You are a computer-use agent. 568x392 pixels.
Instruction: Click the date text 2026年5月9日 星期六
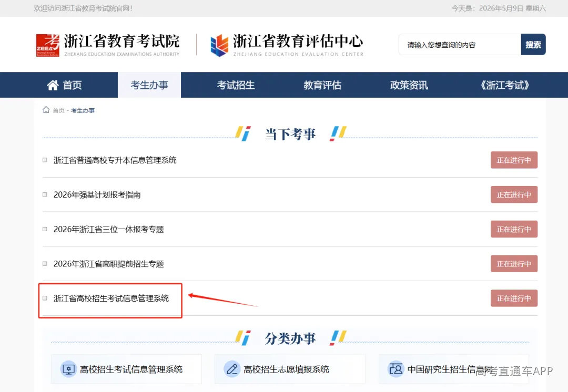tap(512, 8)
